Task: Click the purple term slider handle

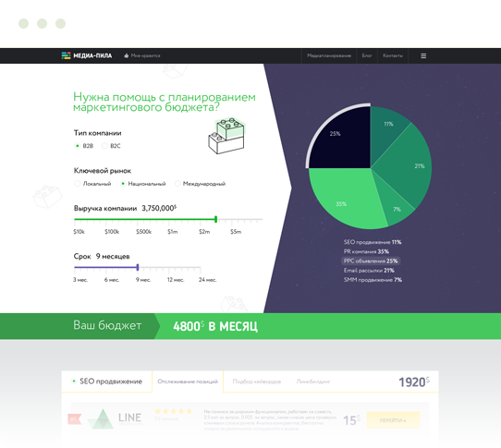Action: tap(138, 267)
